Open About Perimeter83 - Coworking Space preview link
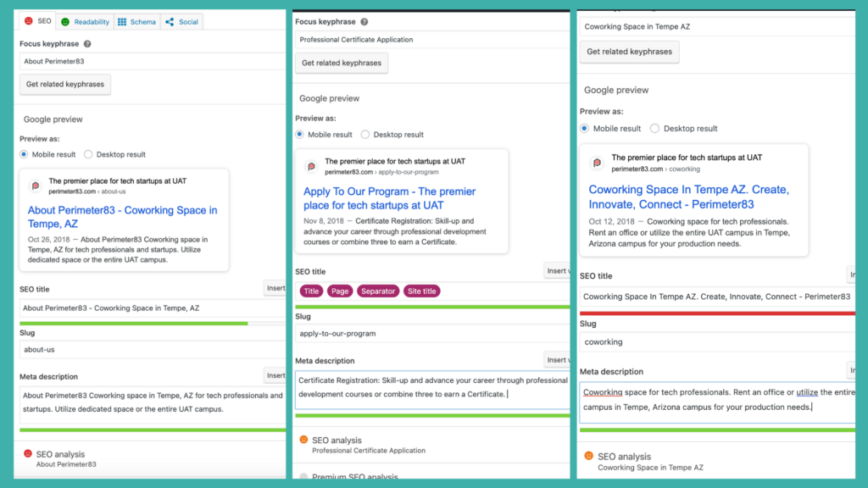 pos(122,217)
